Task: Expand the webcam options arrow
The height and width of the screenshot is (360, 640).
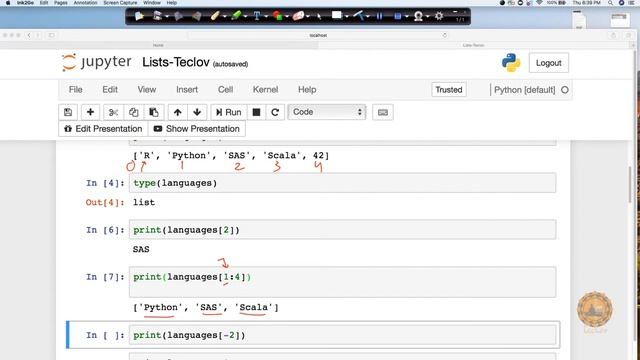Action: coord(427,17)
